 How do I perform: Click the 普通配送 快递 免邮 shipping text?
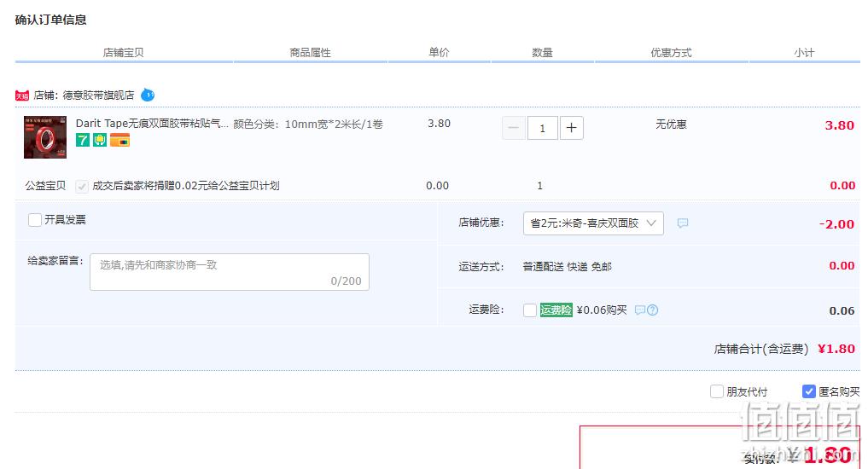[568, 267]
